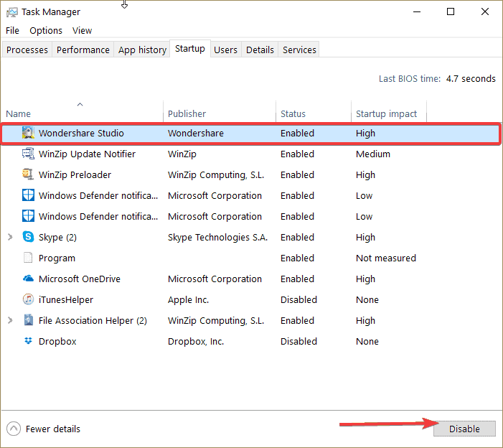Viewport: 503px width, 448px height.
Task: Switch to the Services tab
Action: pyautogui.click(x=299, y=50)
